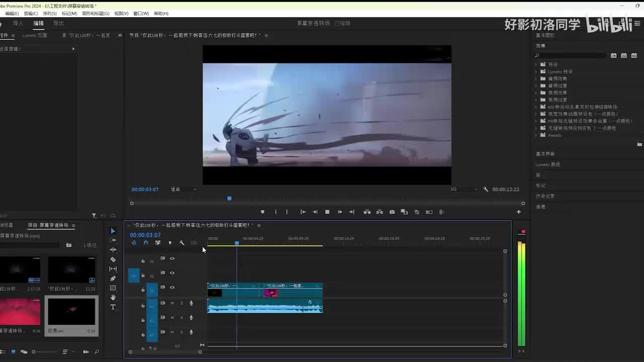Toggle V1 track output eye
This screenshot has width=644, height=362.
click(x=172, y=288)
